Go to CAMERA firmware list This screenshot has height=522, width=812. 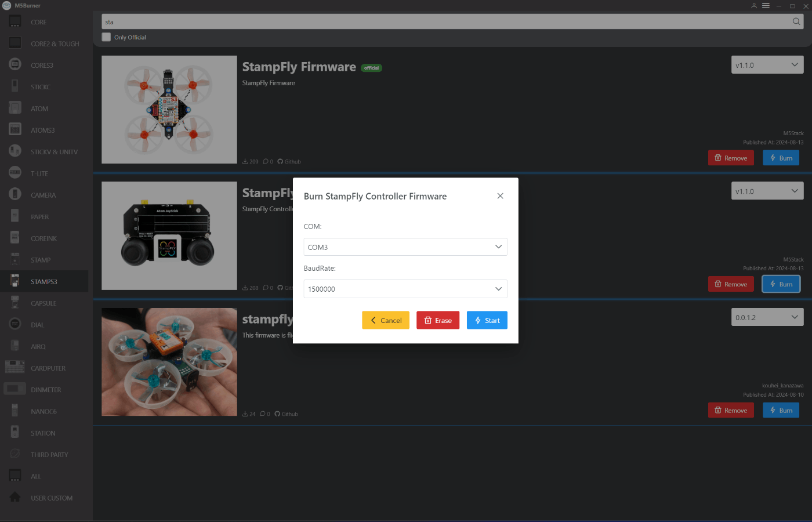(43, 195)
